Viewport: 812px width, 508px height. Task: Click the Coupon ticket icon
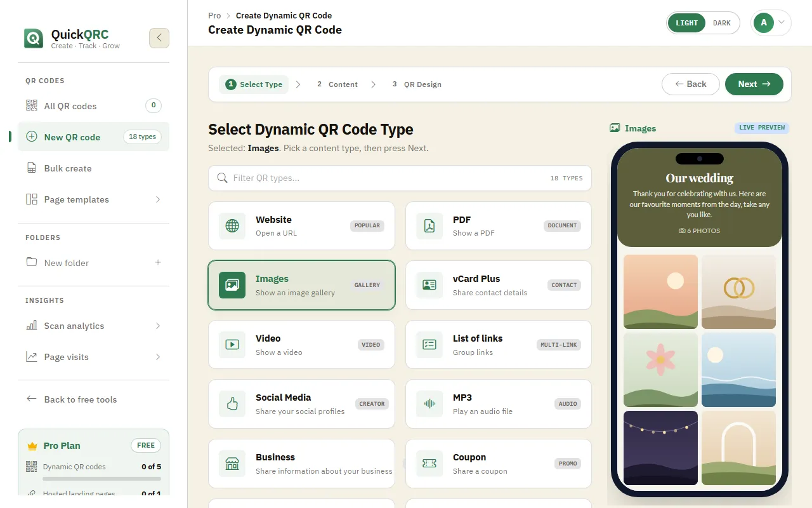click(x=429, y=464)
